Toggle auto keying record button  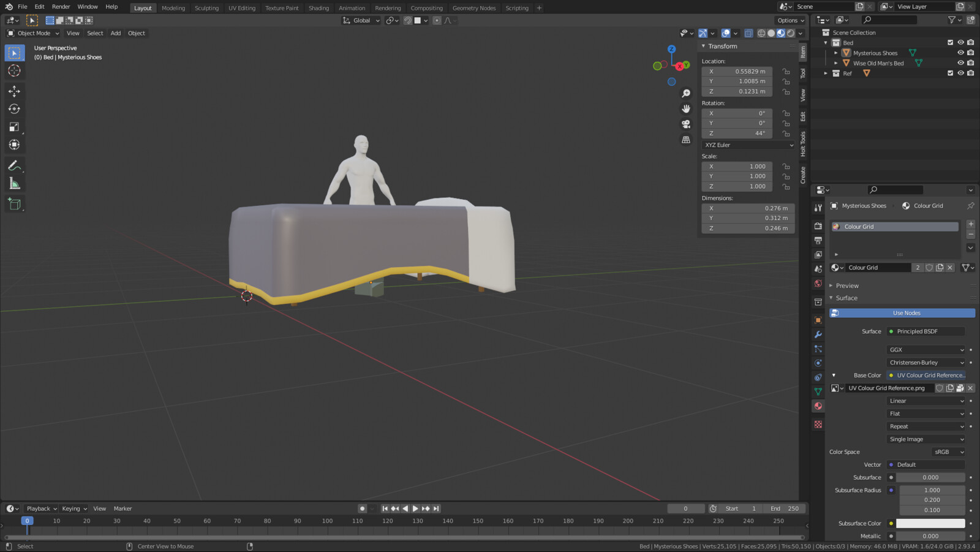click(362, 509)
